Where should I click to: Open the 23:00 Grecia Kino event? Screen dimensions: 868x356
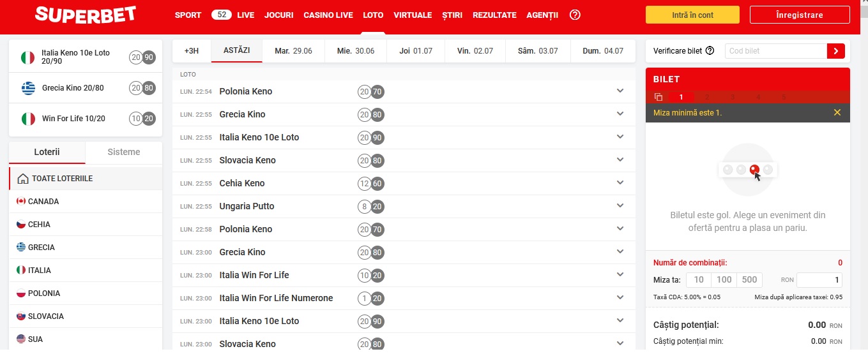tap(404, 253)
